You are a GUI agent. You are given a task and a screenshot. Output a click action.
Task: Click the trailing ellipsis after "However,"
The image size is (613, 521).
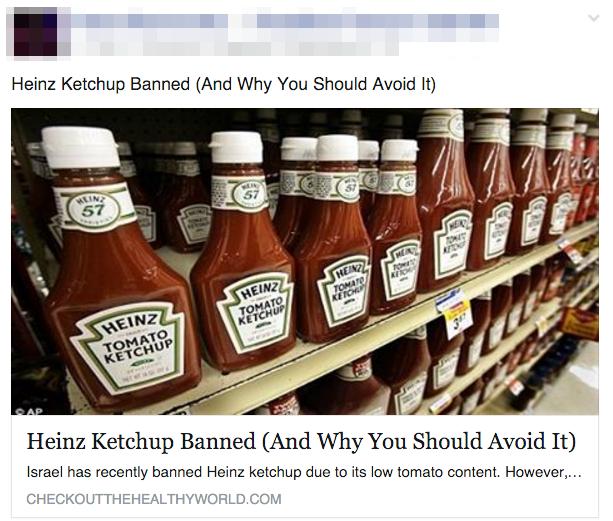point(574,475)
